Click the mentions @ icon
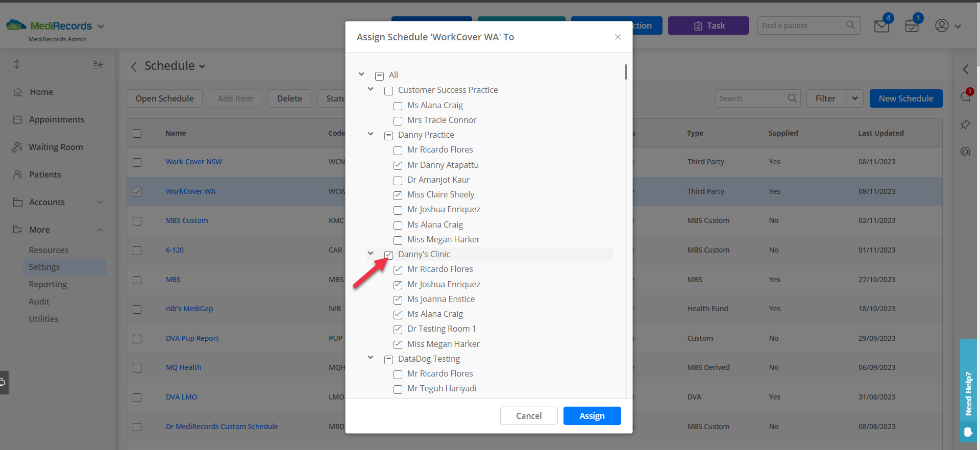Image resolution: width=980 pixels, height=450 pixels. (965, 152)
